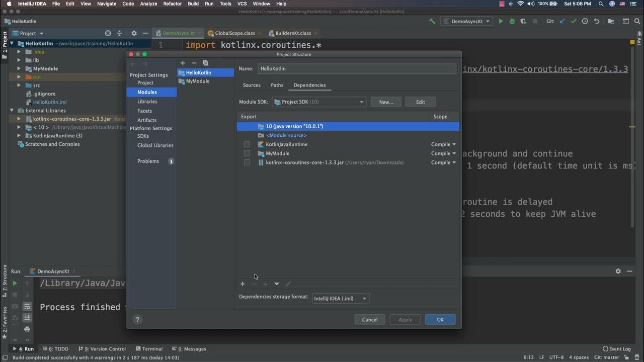Click the Git commit checkmark icon
Image resolution: width=644 pixels, height=362 pixels.
(574, 21)
